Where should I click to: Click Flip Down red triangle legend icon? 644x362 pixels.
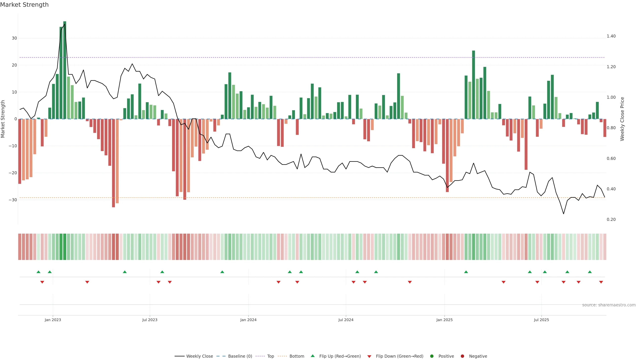point(369,356)
